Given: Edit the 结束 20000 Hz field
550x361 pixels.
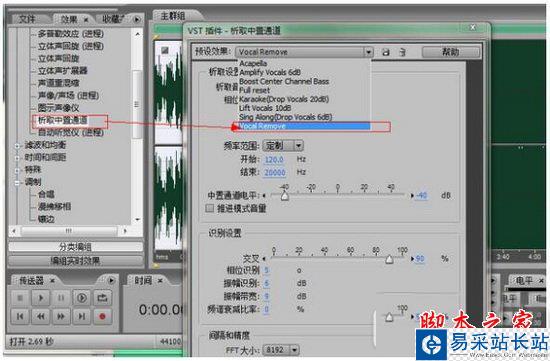Looking at the screenshot, I should tap(275, 172).
